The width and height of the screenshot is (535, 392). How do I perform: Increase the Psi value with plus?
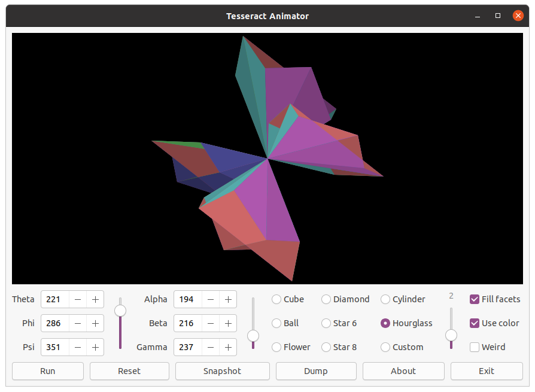(x=95, y=347)
